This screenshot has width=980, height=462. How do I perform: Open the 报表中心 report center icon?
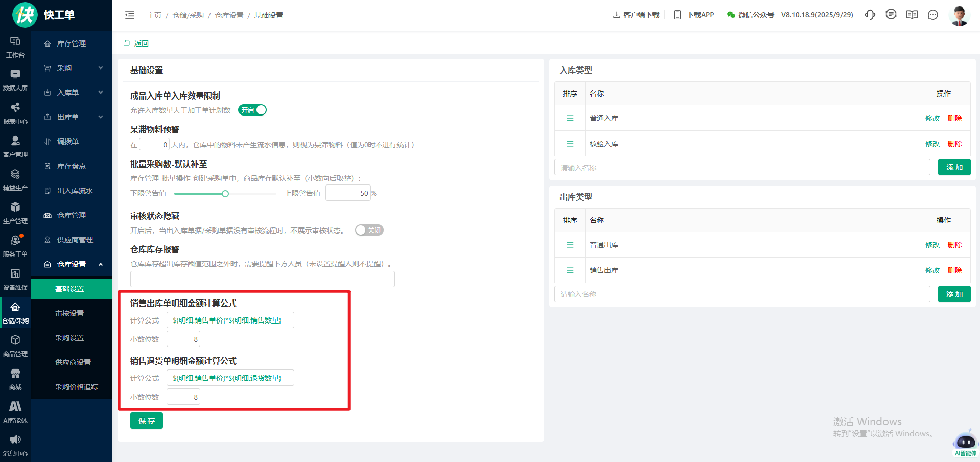pos(15,113)
